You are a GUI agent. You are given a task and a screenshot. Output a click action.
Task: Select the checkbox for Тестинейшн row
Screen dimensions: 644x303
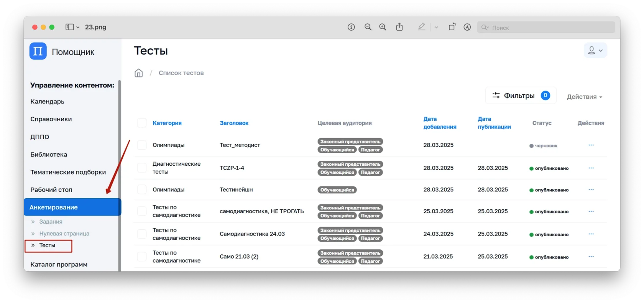(142, 190)
